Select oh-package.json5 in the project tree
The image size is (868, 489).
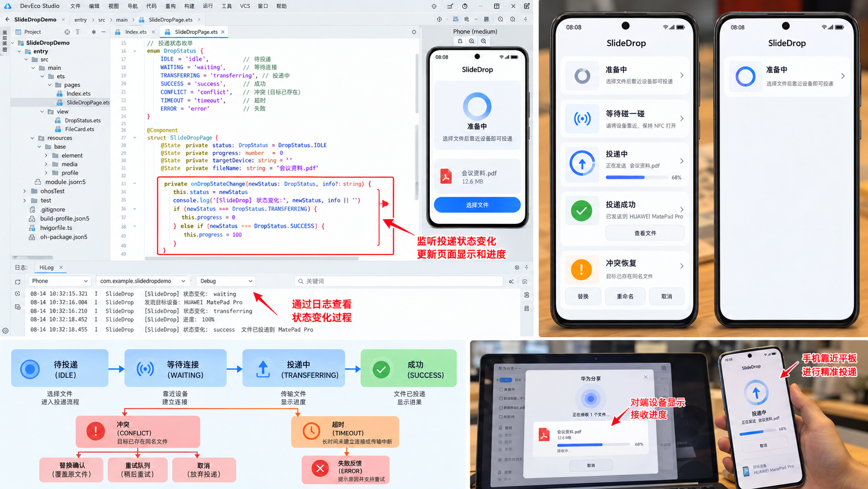click(x=63, y=237)
